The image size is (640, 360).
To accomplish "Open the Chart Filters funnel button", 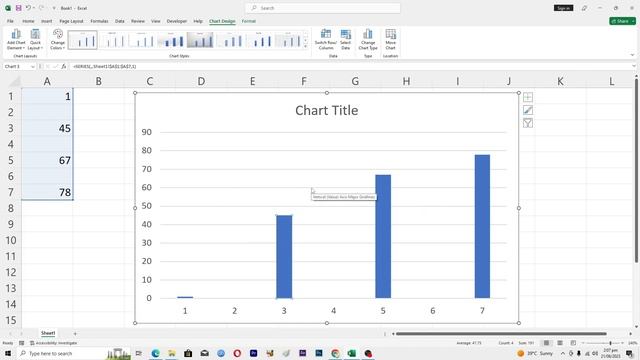I will pyautogui.click(x=528, y=123).
